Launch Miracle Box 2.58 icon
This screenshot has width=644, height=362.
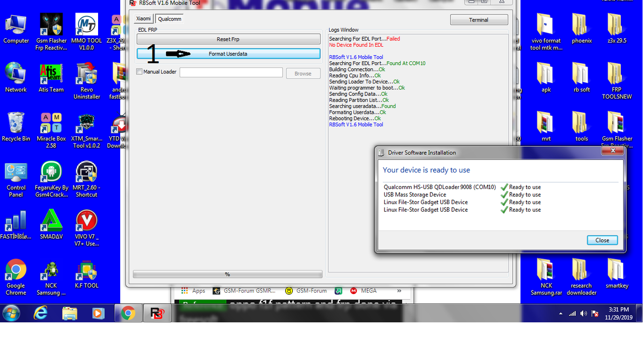coord(51,130)
